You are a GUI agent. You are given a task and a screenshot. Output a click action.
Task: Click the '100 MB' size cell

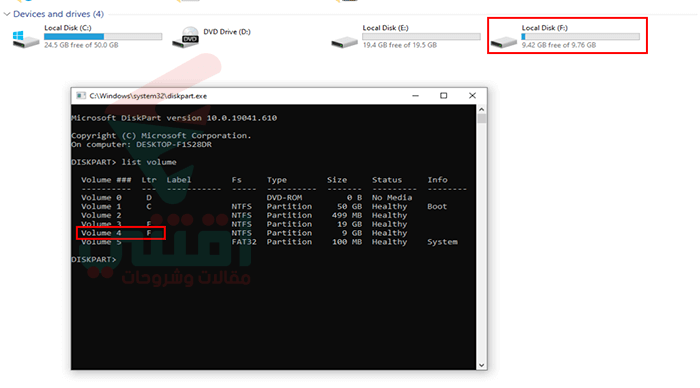(x=346, y=242)
